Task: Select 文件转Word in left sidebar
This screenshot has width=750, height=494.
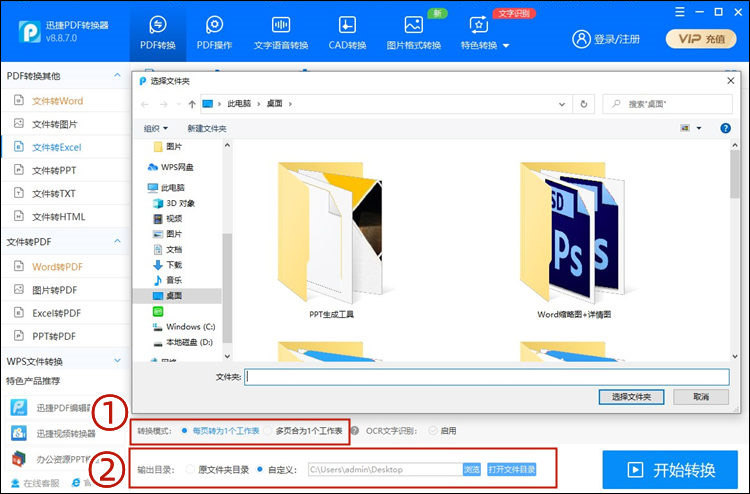Action: pyautogui.click(x=57, y=101)
